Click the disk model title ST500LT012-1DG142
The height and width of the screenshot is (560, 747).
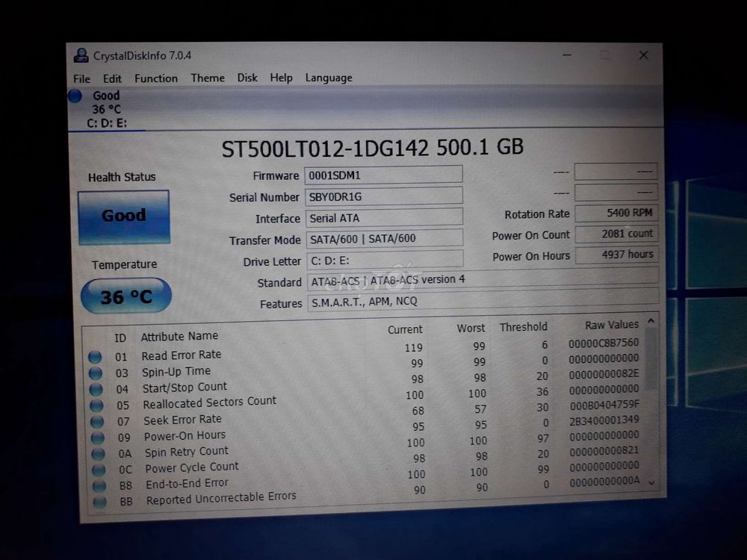[x=326, y=149]
